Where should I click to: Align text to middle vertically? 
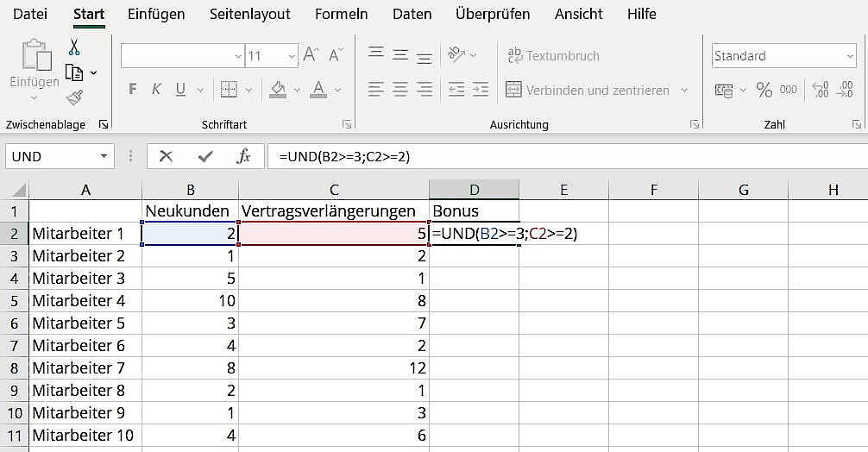[x=400, y=54]
